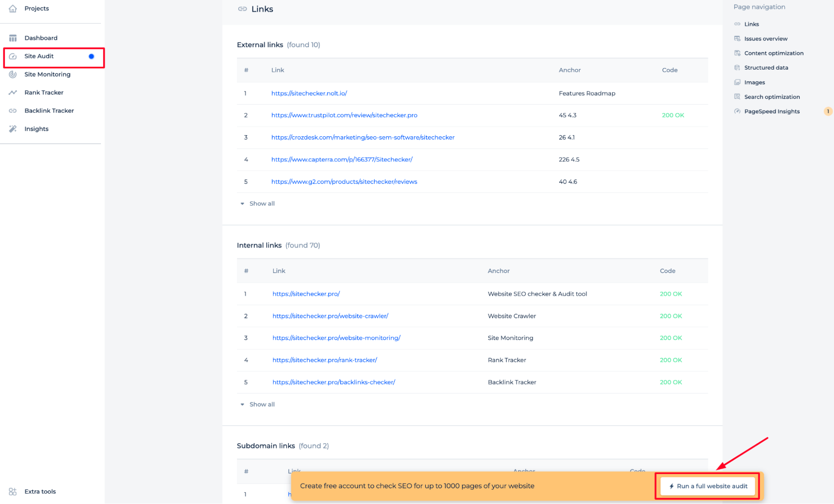The image size is (834, 504).
Task: Open trustpilot.com external link
Action: click(344, 115)
